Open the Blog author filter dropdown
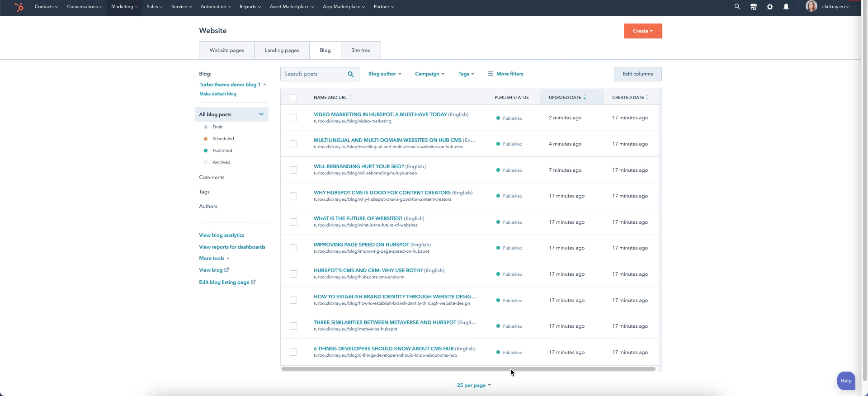 [x=385, y=74]
